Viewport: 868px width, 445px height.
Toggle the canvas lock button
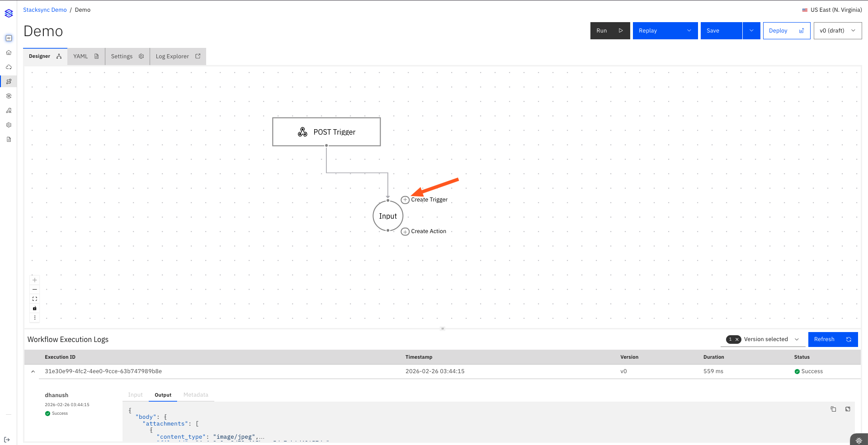click(35, 309)
